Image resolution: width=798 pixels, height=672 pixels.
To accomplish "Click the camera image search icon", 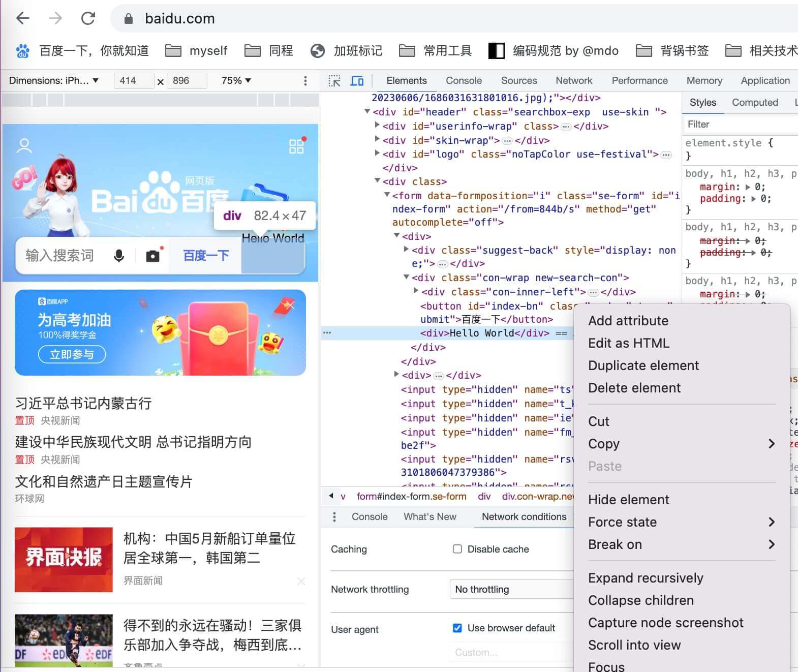I will [152, 256].
